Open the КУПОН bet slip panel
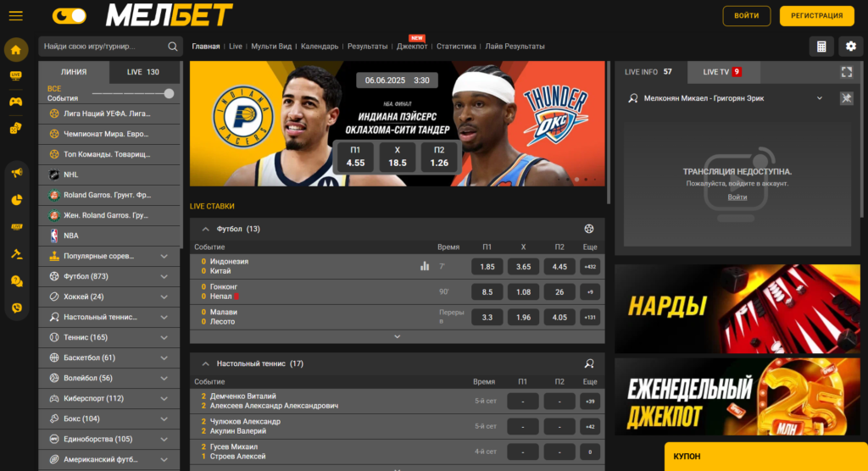 pos(766,457)
